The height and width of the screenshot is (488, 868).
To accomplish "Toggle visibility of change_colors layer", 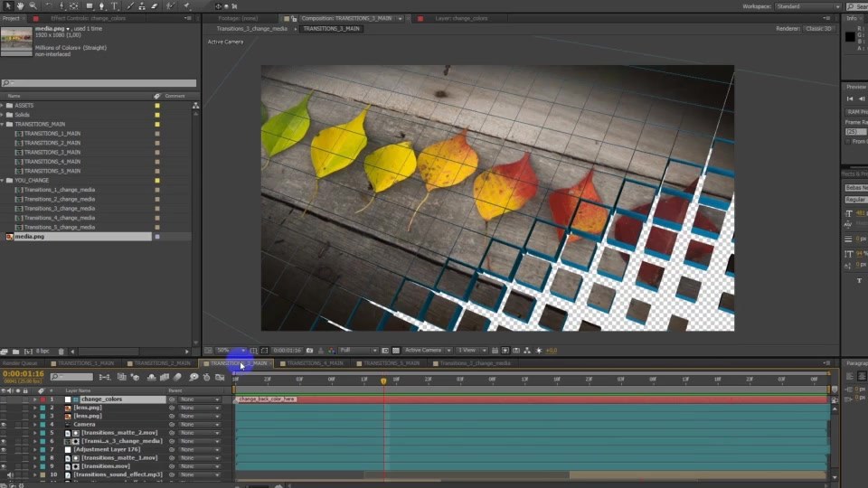I will pyautogui.click(x=4, y=399).
